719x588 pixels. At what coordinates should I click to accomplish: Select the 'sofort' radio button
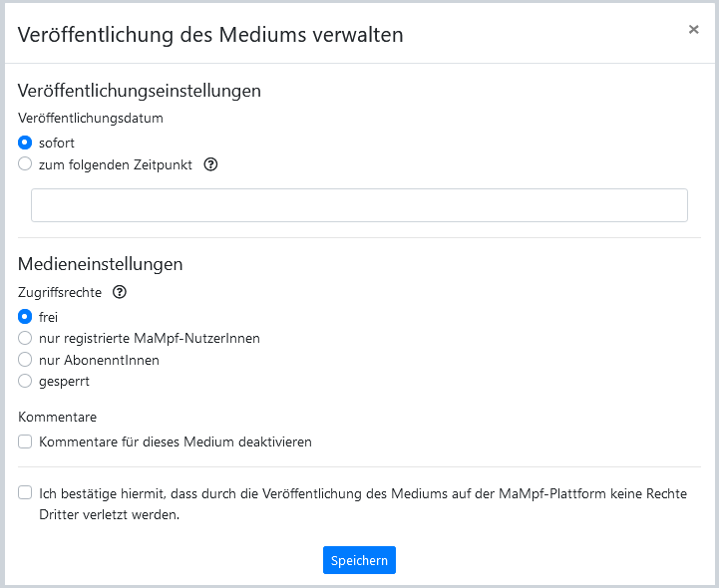(x=25, y=144)
